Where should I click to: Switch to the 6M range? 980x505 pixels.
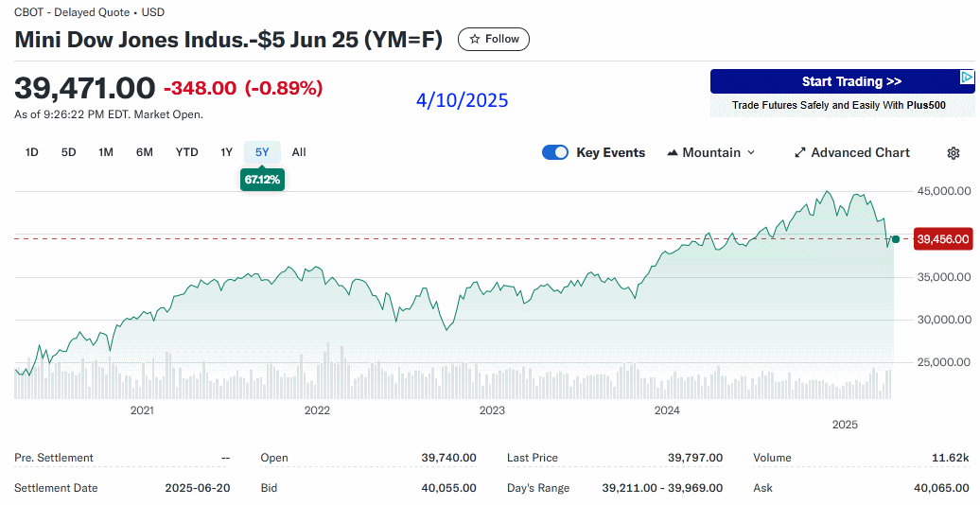click(145, 152)
